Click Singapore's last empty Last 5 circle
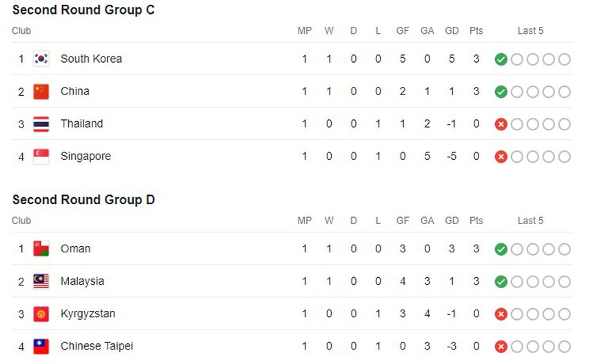The width and height of the screenshot is (593, 364). [565, 156]
